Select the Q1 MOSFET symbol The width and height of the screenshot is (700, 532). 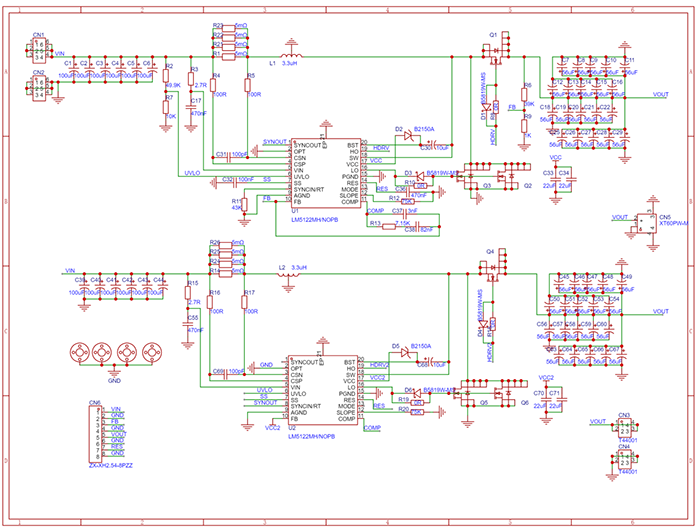pyautogui.click(x=496, y=50)
